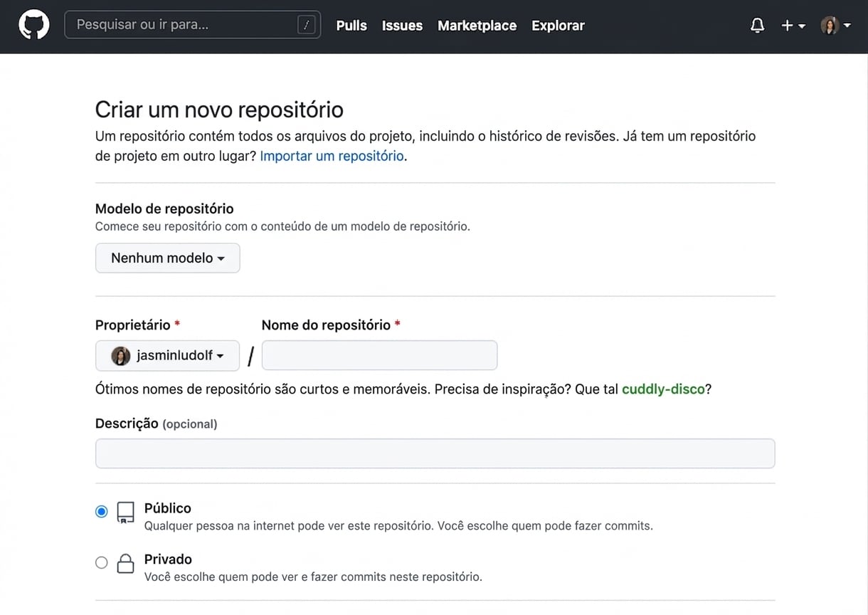The width and height of the screenshot is (868, 615).
Task: Click the 'Nome do repositório' input field
Action: point(379,355)
